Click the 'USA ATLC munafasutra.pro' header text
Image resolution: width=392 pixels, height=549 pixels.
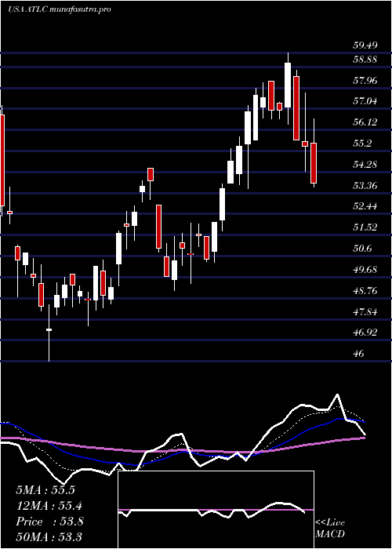pyautogui.click(x=59, y=9)
